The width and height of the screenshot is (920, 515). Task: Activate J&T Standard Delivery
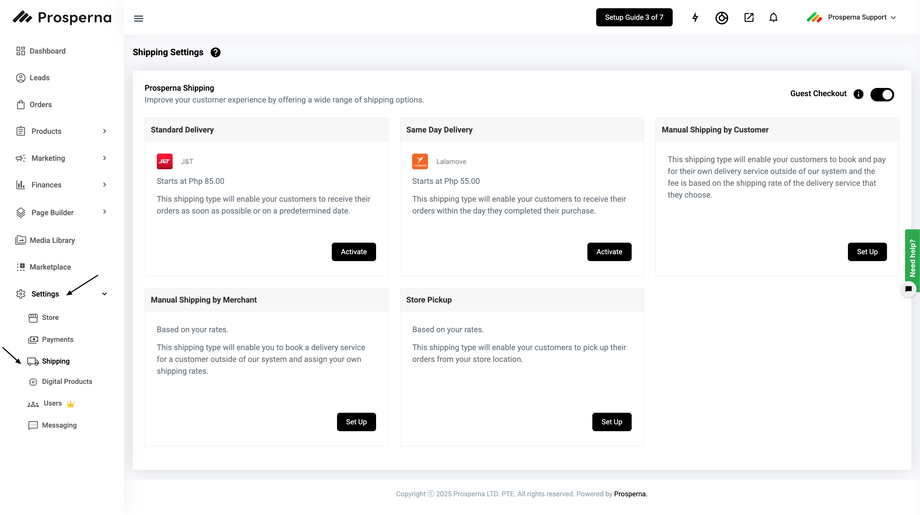(x=354, y=252)
